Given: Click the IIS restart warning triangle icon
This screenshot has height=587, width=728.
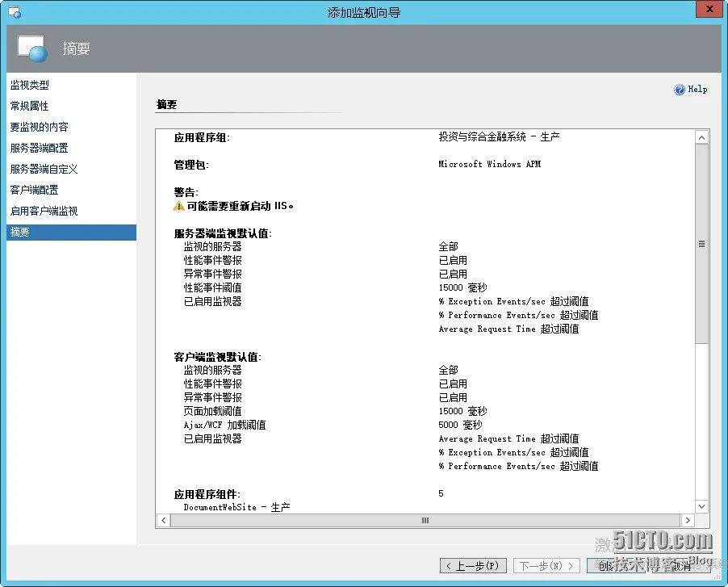Looking at the screenshot, I should pyautogui.click(x=178, y=206).
